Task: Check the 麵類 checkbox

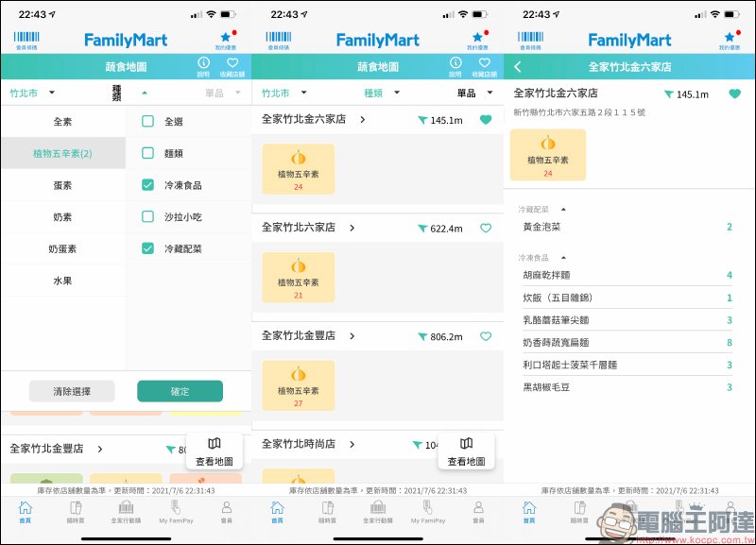Action: [x=148, y=153]
